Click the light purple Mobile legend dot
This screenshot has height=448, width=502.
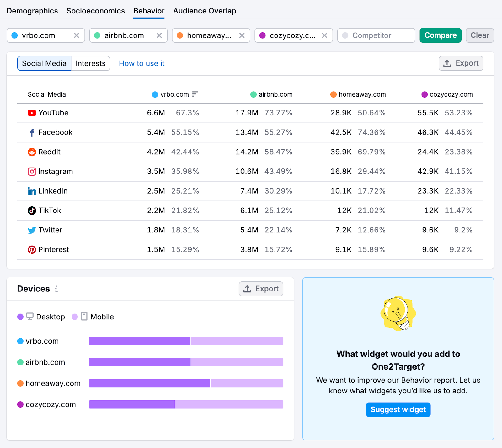pyautogui.click(x=75, y=317)
